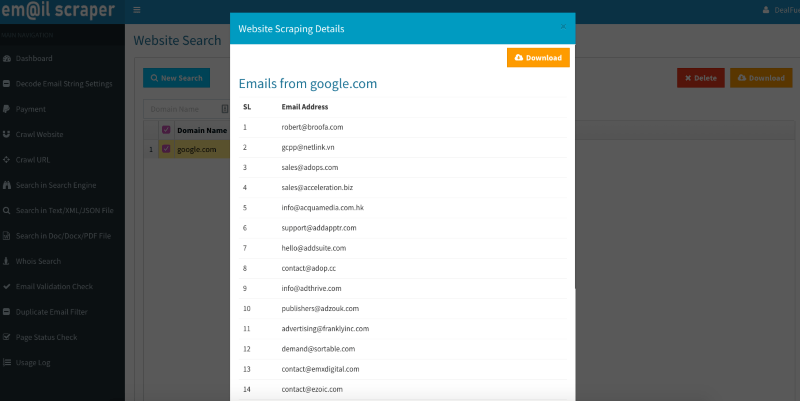This screenshot has height=401, width=800.
Task: Click the Dashboard gauge icon in sidebar
Action: tap(7, 59)
